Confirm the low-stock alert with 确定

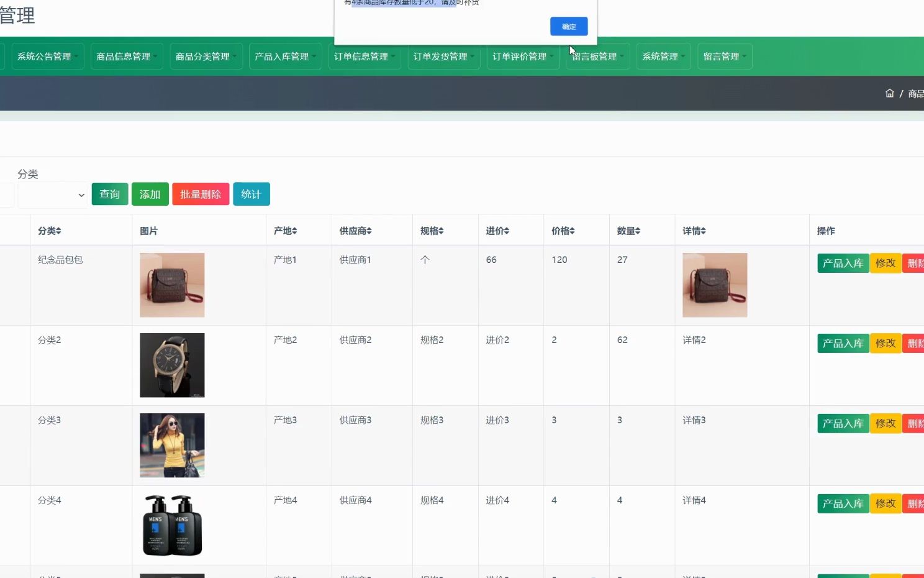click(569, 26)
